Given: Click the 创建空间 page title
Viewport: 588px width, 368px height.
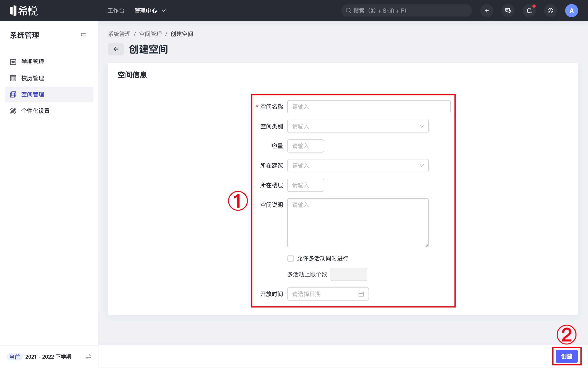Looking at the screenshot, I should pyautogui.click(x=148, y=49).
